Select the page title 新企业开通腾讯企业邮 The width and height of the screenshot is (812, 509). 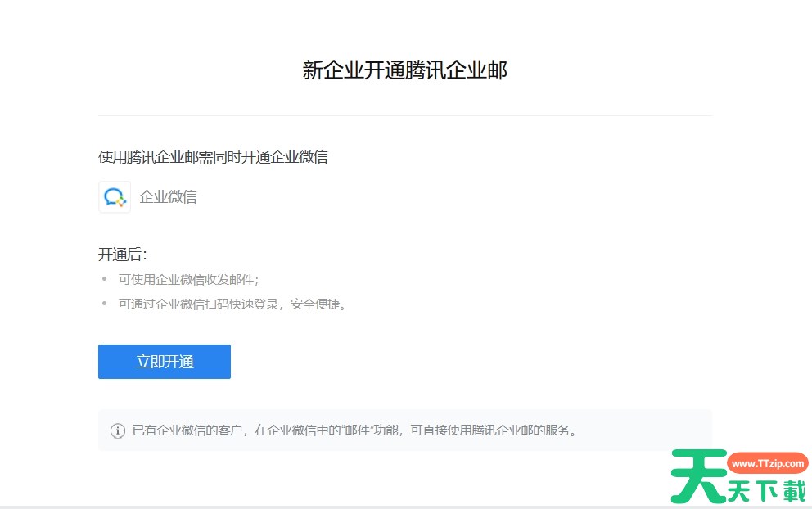click(405, 71)
